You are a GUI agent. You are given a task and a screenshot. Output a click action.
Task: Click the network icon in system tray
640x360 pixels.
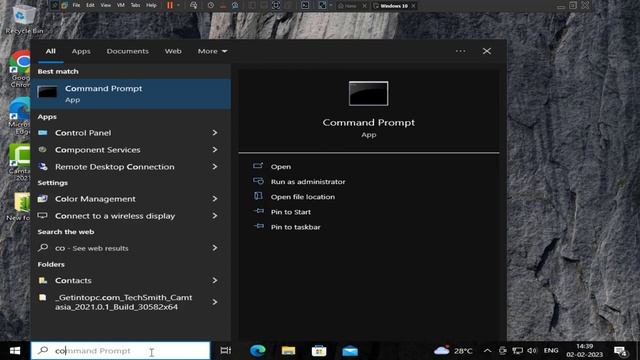pyautogui.click(x=518, y=351)
